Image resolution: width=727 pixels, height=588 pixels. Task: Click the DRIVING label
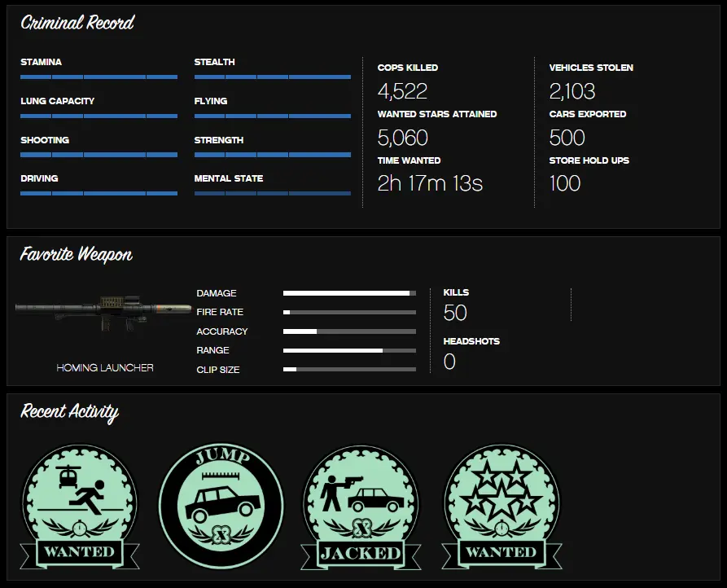(39, 178)
